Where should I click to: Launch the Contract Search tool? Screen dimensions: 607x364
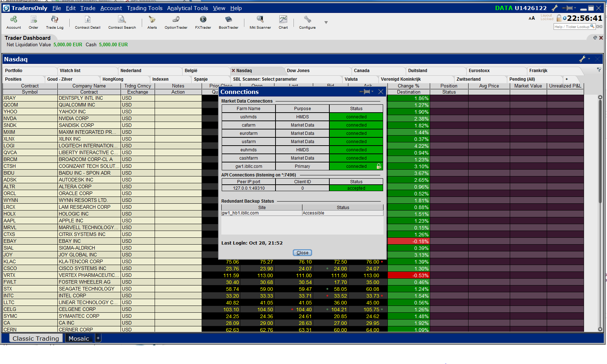coord(122,22)
